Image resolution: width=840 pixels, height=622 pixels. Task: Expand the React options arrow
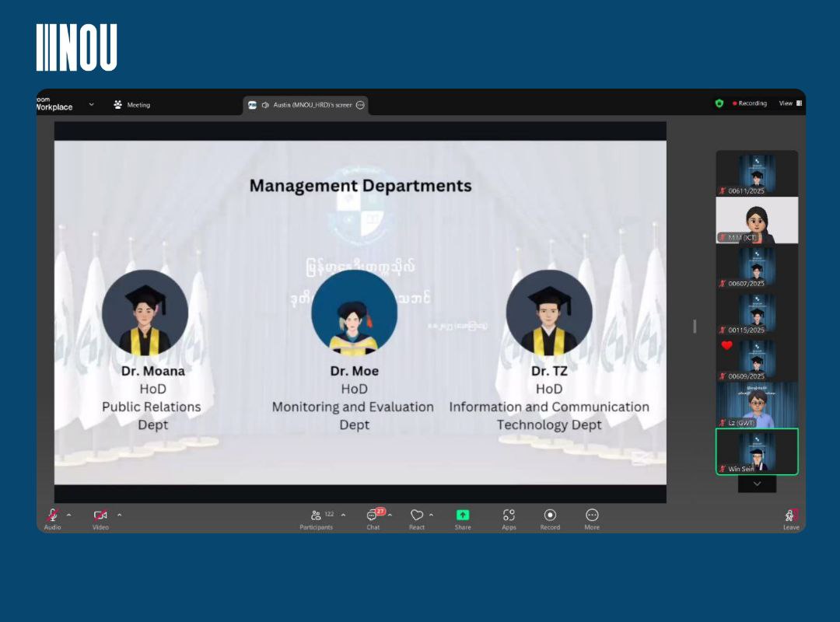click(431, 515)
